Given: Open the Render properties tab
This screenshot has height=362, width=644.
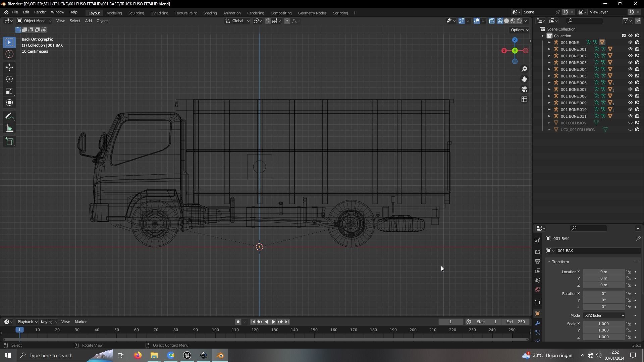Looking at the screenshot, I should pos(538,252).
